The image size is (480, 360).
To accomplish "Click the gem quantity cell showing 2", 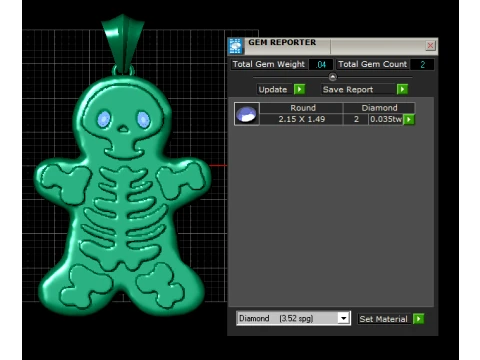I will pyautogui.click(x=356, y=119).
